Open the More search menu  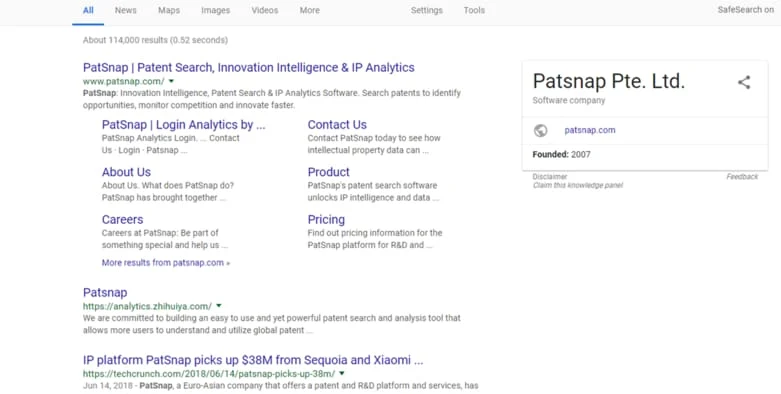[309, 10]
